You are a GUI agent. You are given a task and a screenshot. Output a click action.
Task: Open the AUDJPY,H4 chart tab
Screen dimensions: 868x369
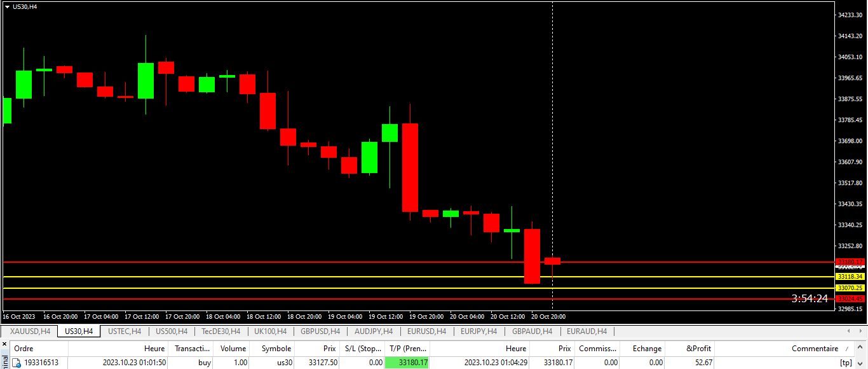click(x=373, y=331)
